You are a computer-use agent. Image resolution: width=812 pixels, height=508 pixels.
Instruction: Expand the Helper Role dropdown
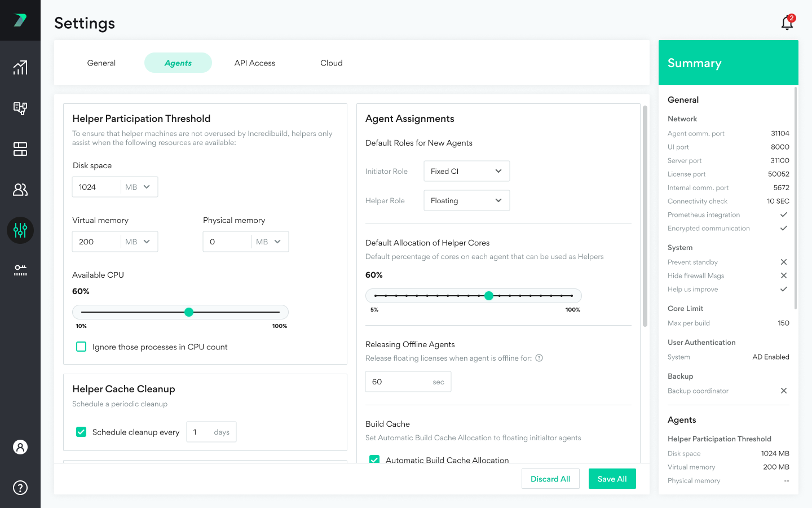pyautogui.click(x=466, y=200)
